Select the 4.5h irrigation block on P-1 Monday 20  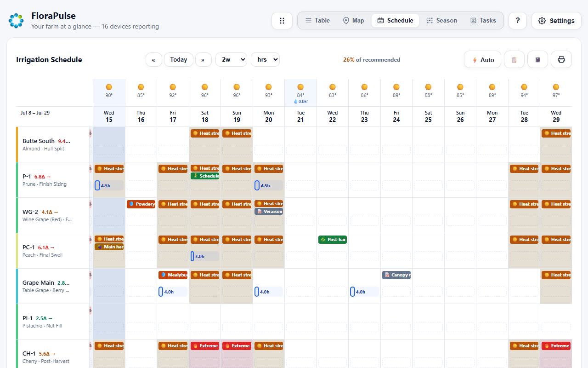click(269, 185)
